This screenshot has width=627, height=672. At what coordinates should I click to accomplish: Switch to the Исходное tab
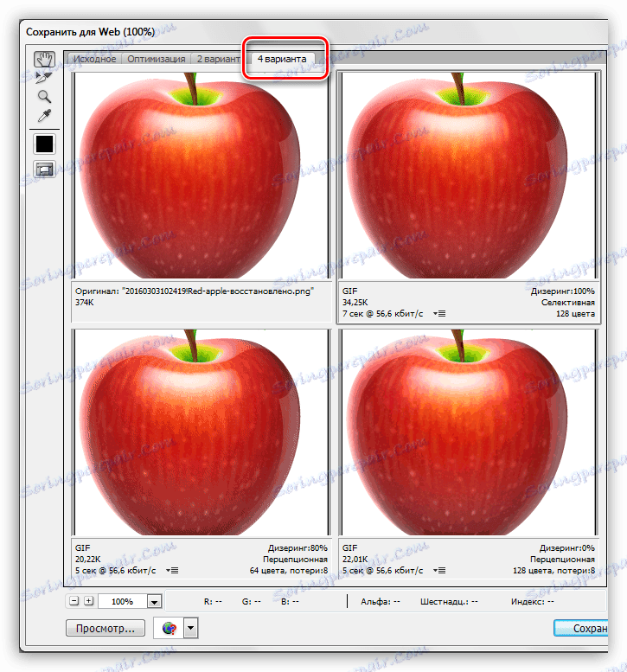click(94, 59)
